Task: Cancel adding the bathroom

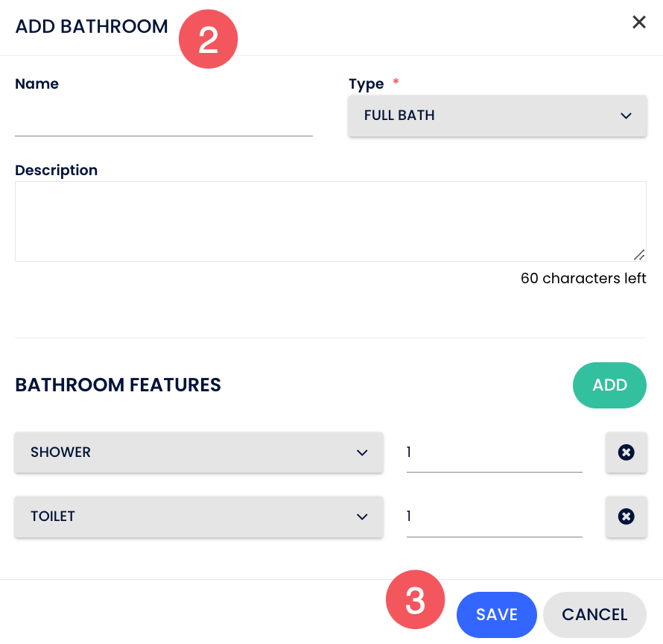Action: click(594, 615)
